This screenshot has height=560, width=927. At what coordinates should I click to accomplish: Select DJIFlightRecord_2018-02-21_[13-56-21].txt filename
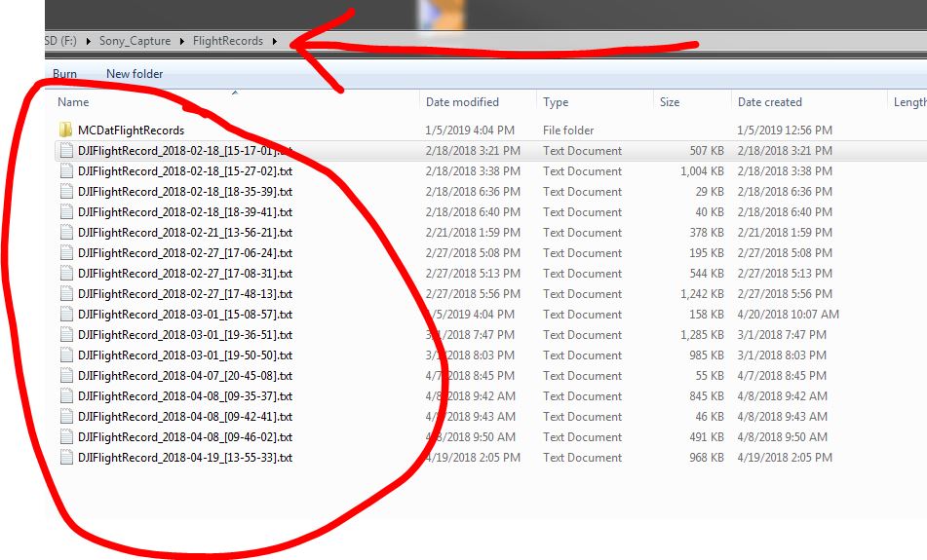(185, 232)
